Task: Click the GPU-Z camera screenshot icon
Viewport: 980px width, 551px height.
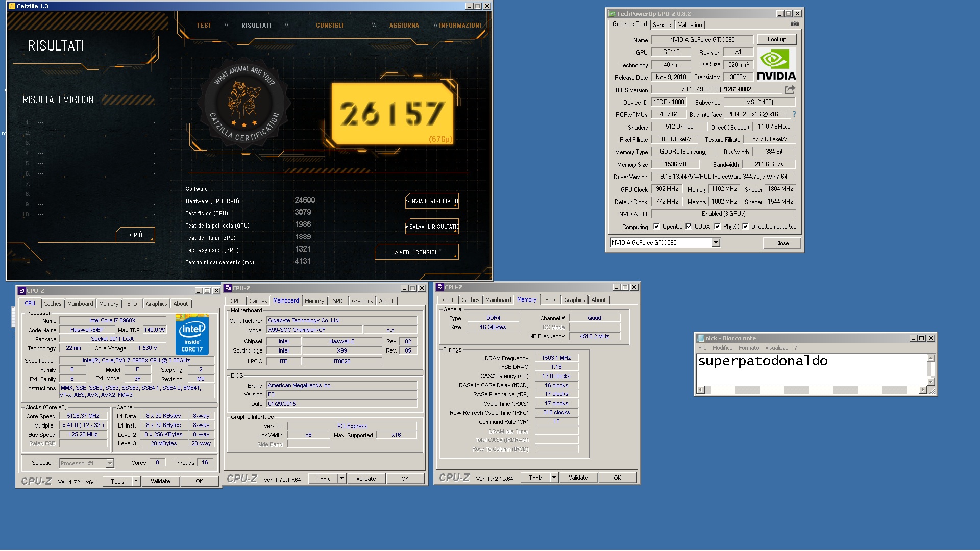Action: coord(794,24)
